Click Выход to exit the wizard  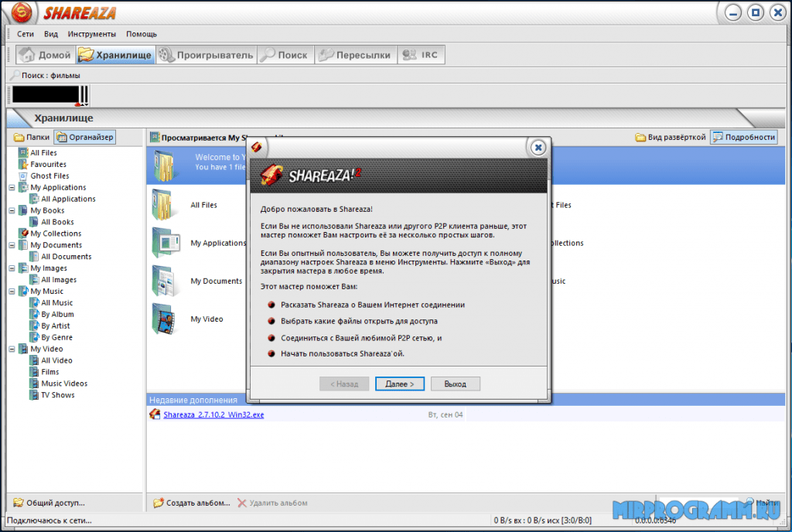click(455, 384)
